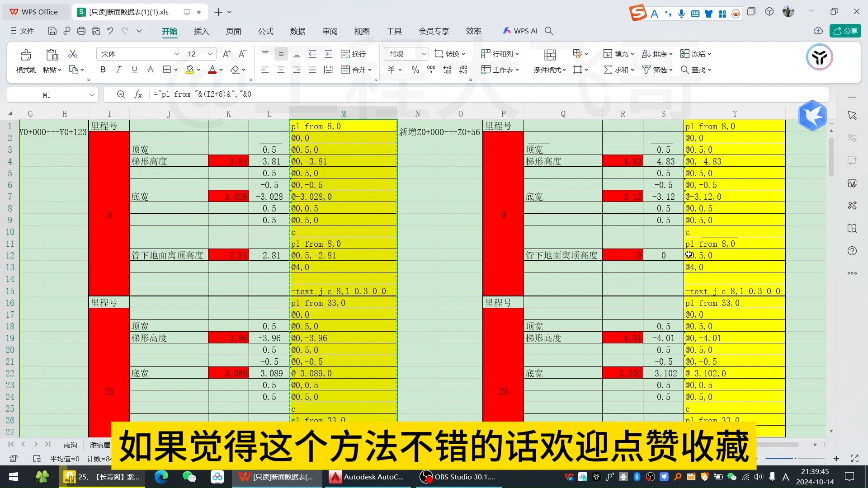Toggle italic formatting
The width and height of the screenshot is (868, 488).
pos(118,69)
